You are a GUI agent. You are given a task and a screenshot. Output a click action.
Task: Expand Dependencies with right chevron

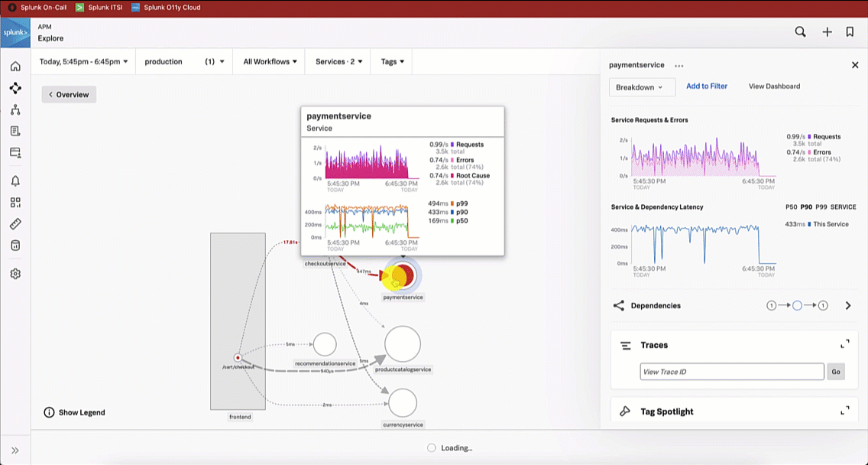click(x=847, y=306)
